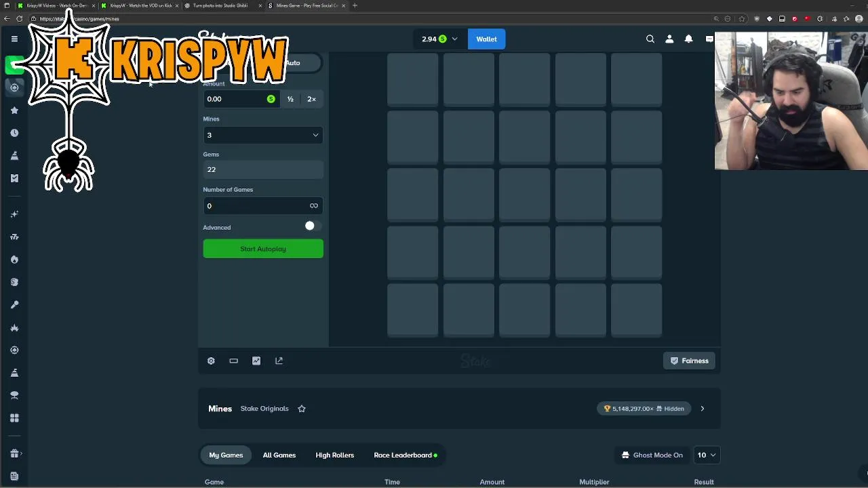Toggle theatre mode rectangle icon
Viewport: 868px width, 488px height.
(x=233, y=361)
